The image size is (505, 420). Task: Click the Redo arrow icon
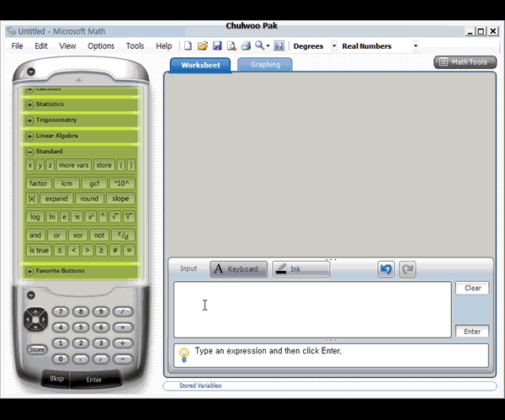pyautogui.click(x=407, y=269)
